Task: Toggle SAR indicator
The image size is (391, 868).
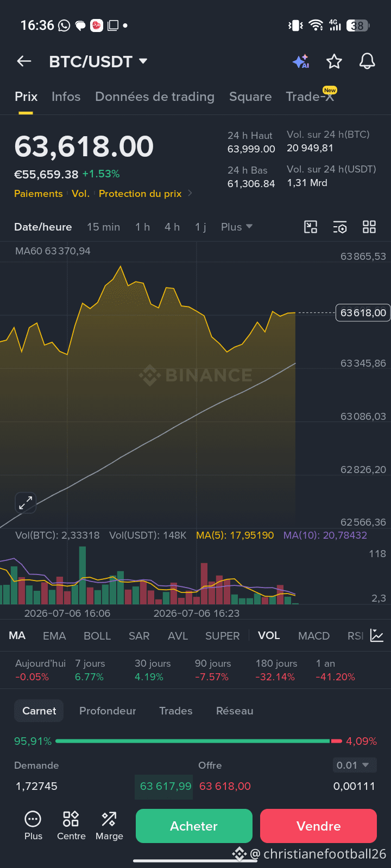Action: (139, 636)
